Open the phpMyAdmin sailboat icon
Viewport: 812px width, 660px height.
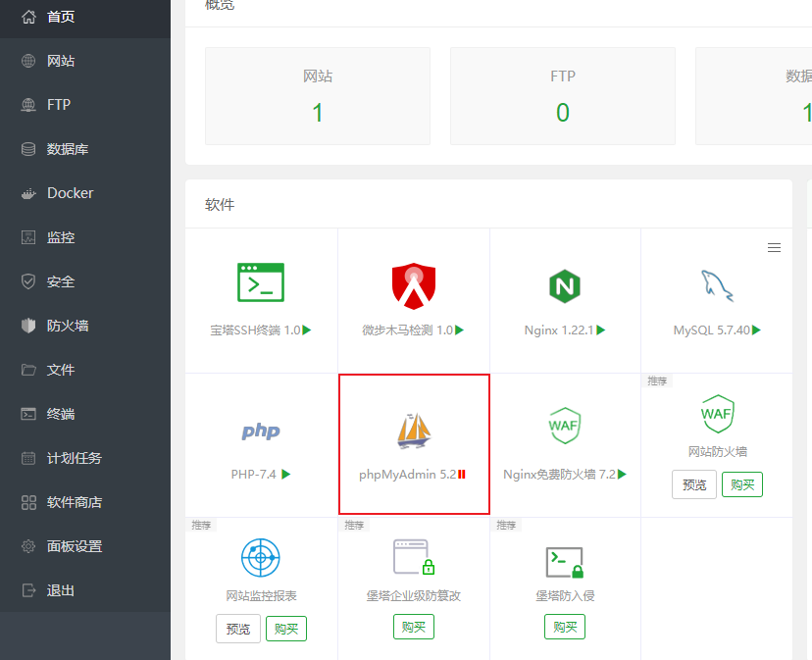tap(413, 430)
